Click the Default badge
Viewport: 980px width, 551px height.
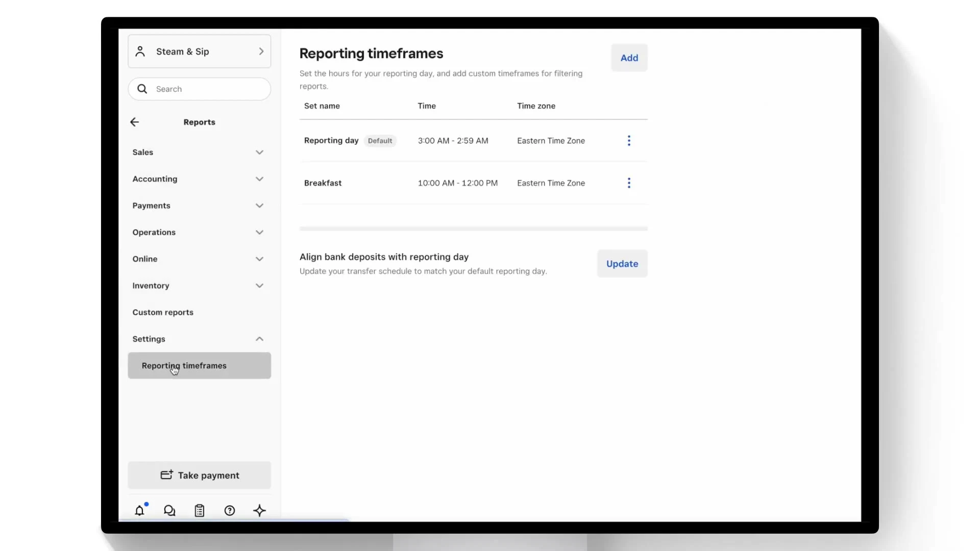[x=380, y=141]
